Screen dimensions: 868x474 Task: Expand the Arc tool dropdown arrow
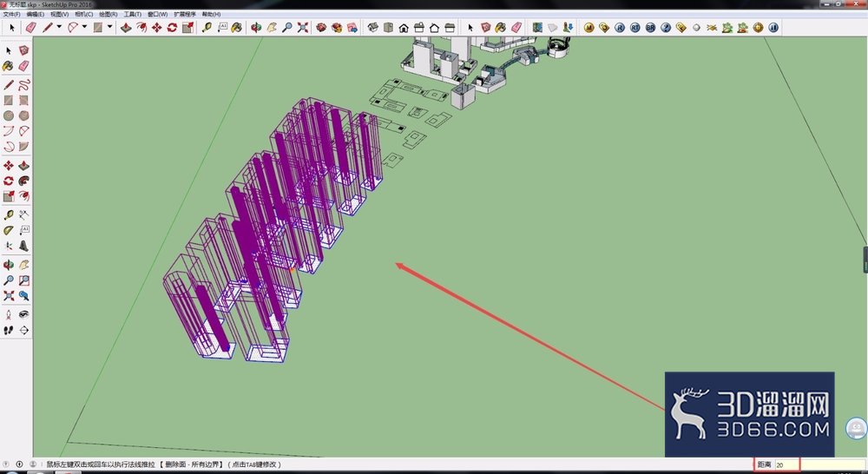(84, 27)
